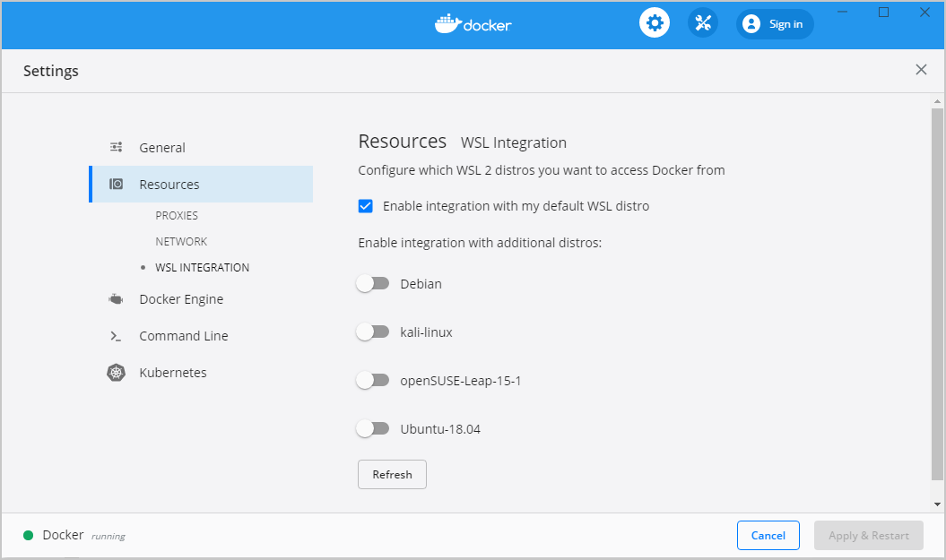Open the Proxies settings page

177,215
